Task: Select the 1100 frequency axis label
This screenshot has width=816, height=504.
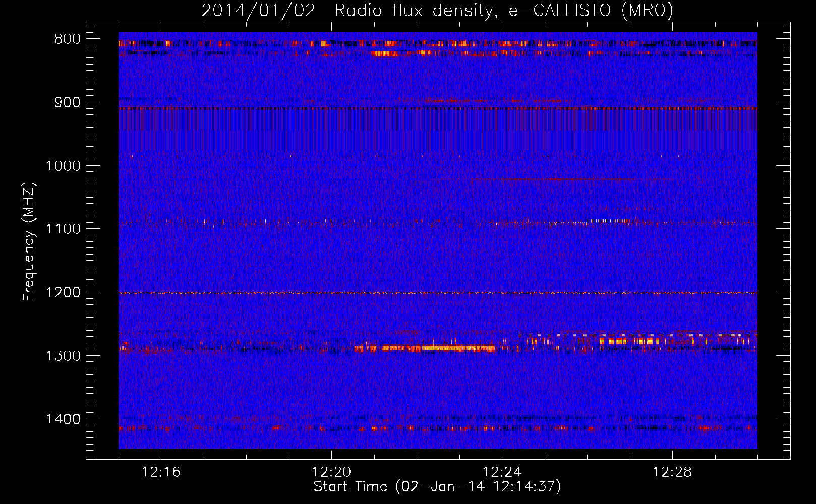Action: point(64,229)
